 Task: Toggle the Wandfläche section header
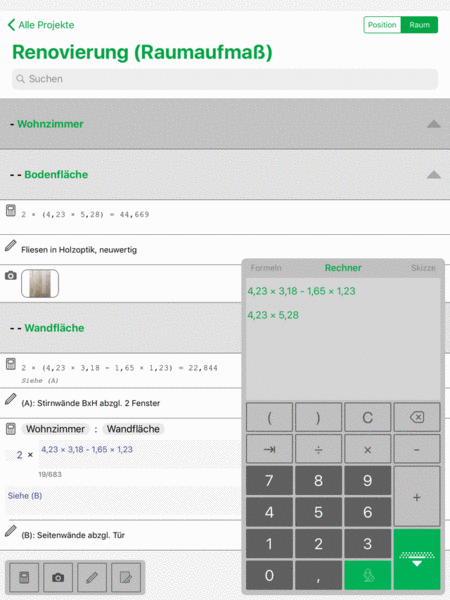pyautogui.click(x=121, y=328)
